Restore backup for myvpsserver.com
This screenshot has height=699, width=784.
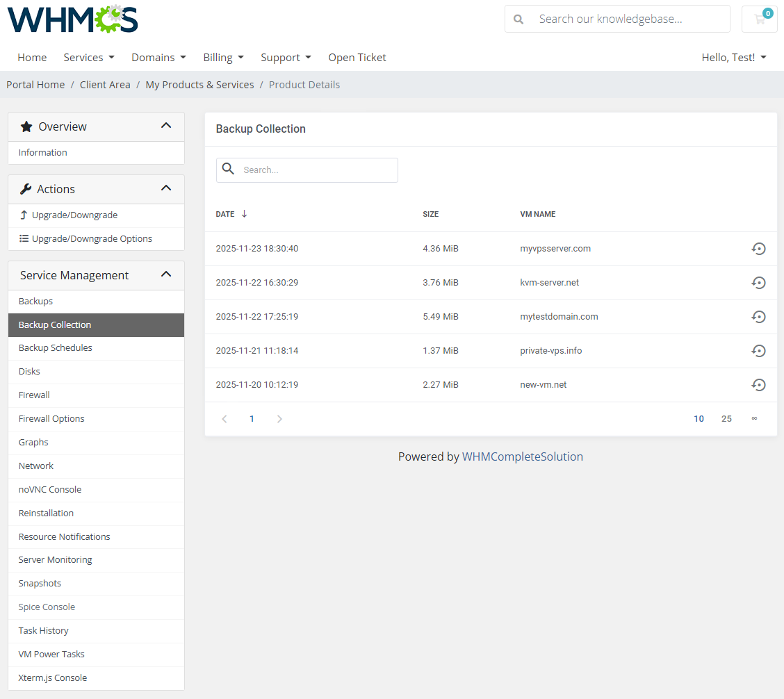pyautogui.click(x=758, y=249)
